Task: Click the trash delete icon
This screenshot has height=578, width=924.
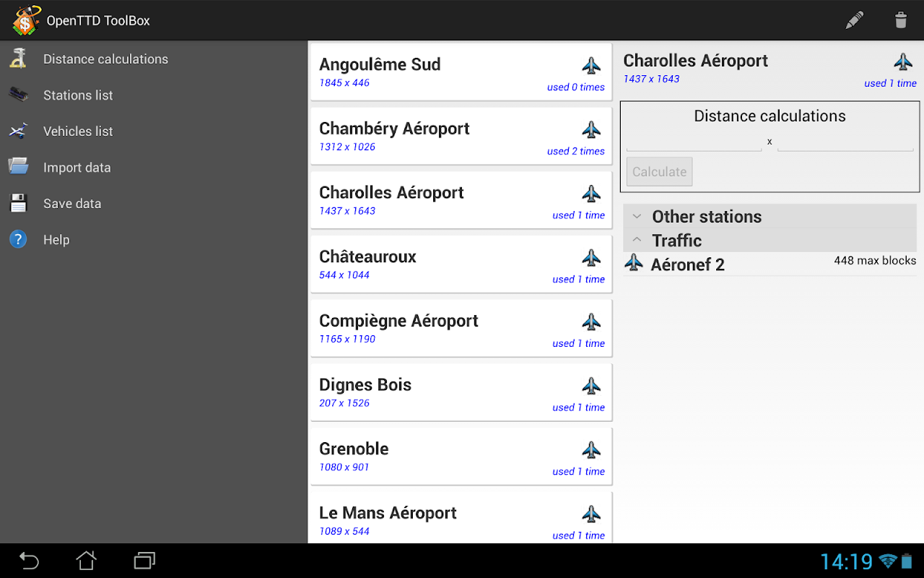Action: 900,20
